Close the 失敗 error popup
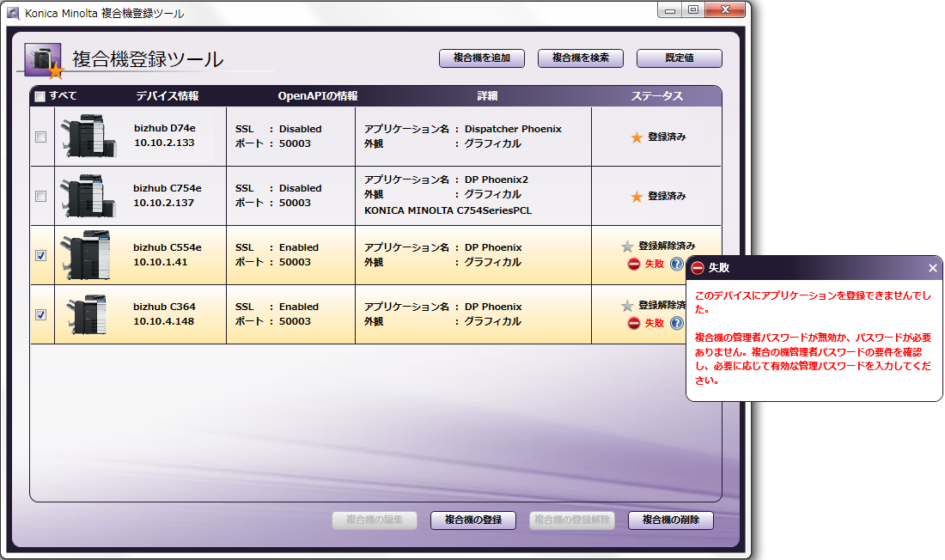The image size is (945, 560). tap(932, 268)
